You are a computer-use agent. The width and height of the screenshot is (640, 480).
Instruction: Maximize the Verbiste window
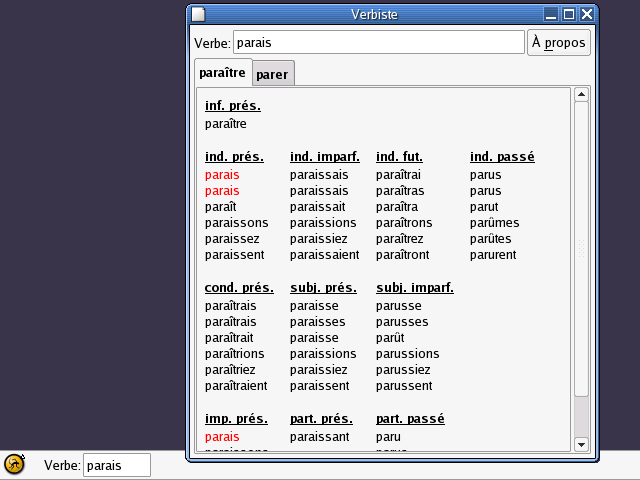click(569, 14)
